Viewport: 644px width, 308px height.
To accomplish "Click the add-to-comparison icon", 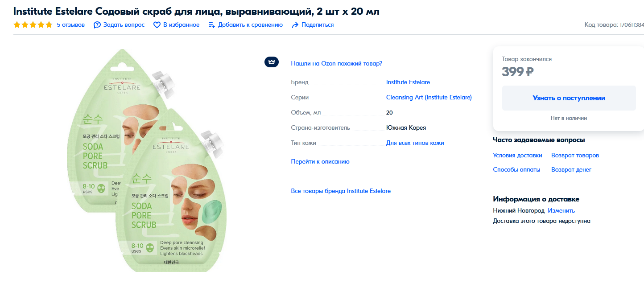I will click(212, 25).
